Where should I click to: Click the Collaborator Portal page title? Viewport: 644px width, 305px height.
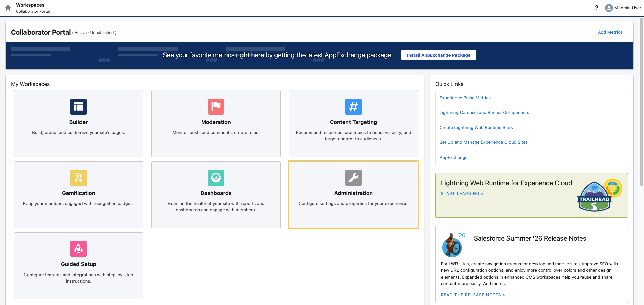41,32
